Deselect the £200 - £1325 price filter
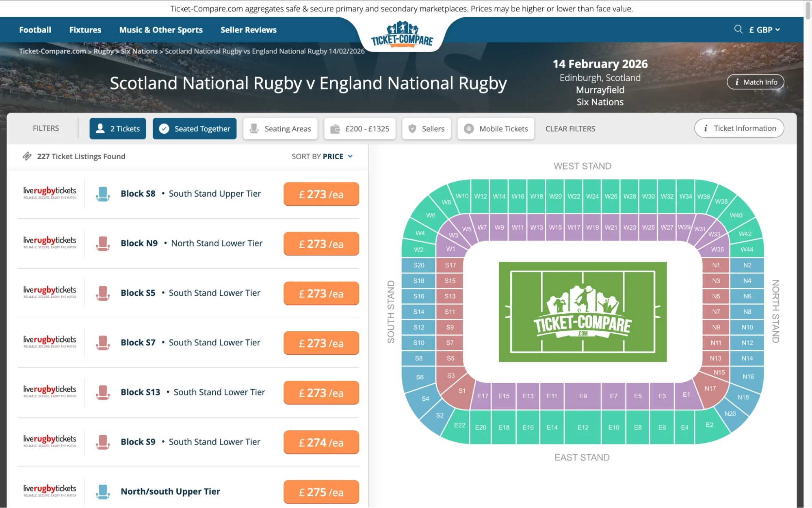 (x=360, y=128)
